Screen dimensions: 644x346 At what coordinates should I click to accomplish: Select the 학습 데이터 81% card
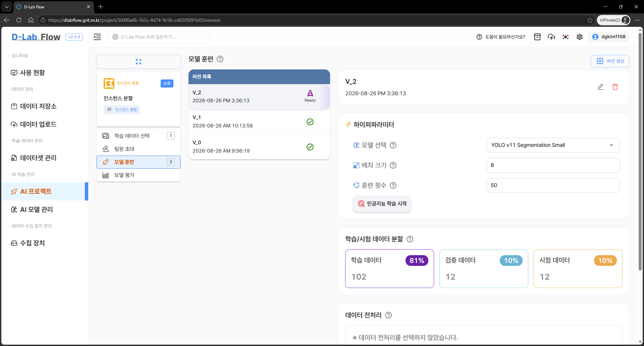coord(389,269)
